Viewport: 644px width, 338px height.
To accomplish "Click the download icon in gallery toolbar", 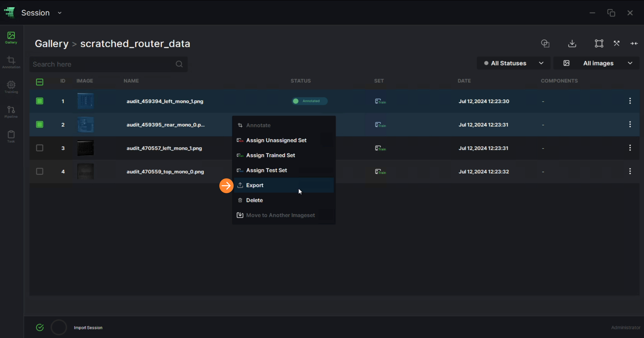I will [x=572, y=43].
